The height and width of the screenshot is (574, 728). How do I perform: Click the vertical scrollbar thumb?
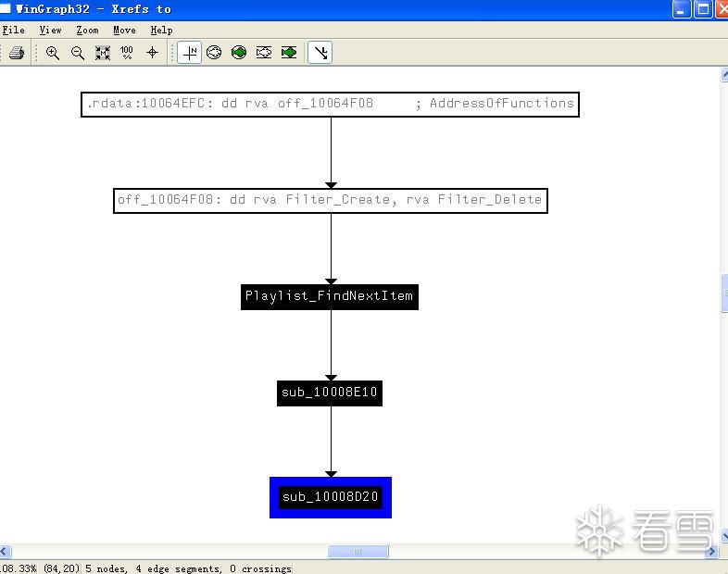pyautogui.click(x=724, y=293)
